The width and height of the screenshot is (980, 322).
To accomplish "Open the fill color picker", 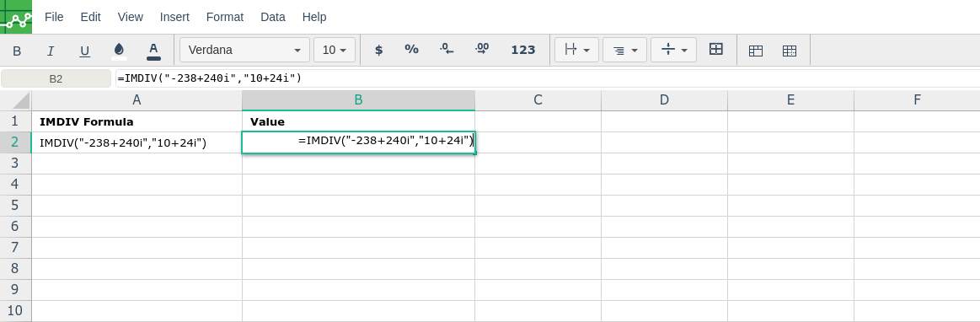I will tap(119, 50).
